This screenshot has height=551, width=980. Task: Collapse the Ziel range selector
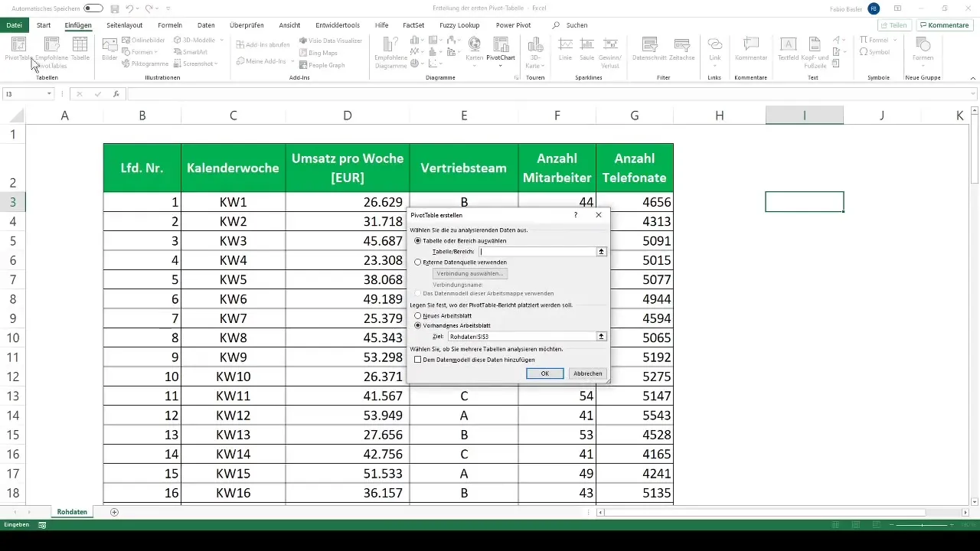[x=602, y=336]
